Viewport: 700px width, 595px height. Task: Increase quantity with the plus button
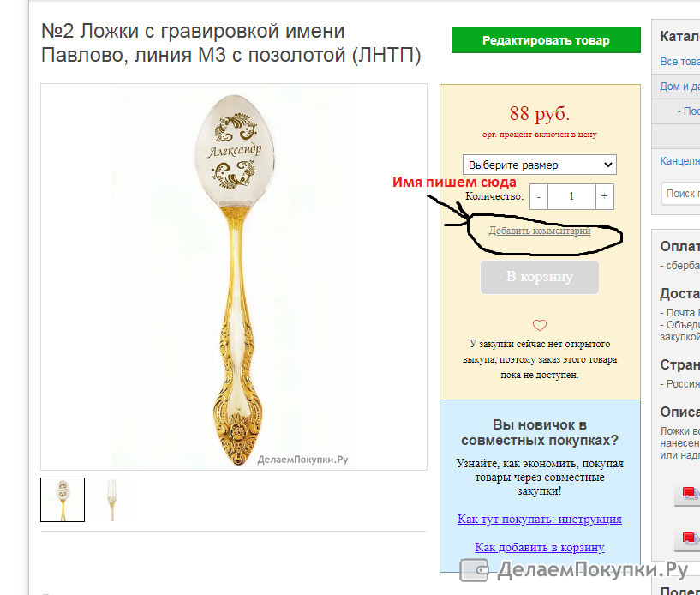point(604,196)
